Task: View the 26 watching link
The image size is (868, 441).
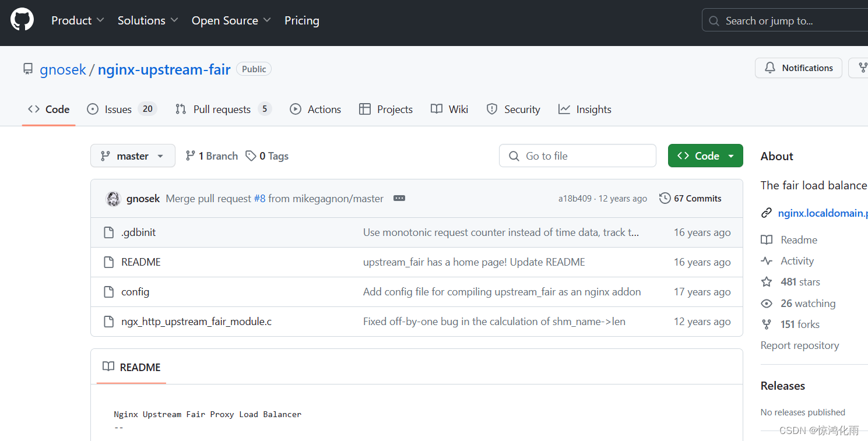Action: pos(799,304)
